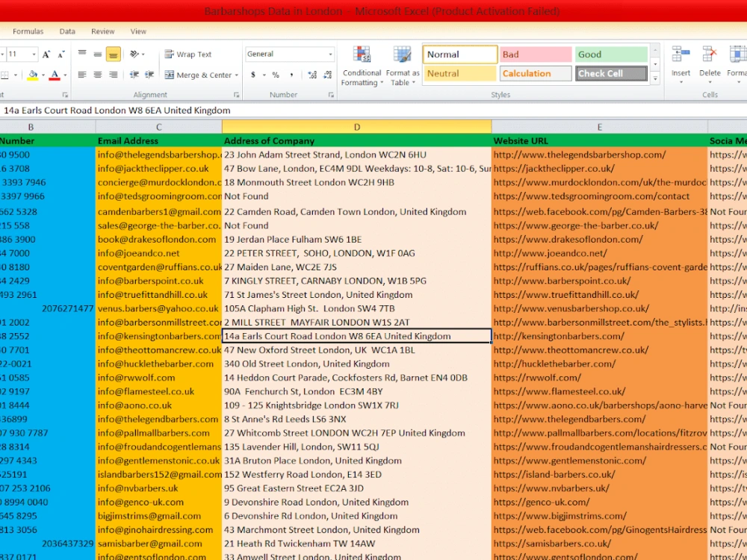Open the jacktheclipper.co.uk website link

[554, 169]
